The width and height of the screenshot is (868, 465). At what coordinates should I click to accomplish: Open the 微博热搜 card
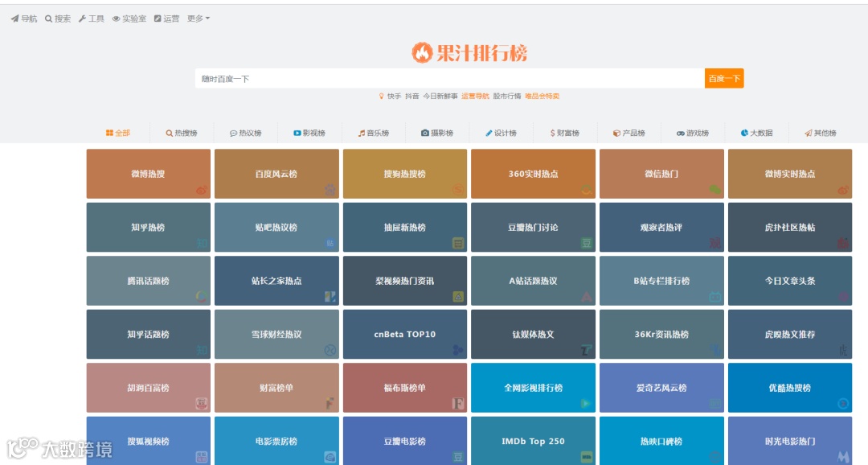(x=149, y=174)
